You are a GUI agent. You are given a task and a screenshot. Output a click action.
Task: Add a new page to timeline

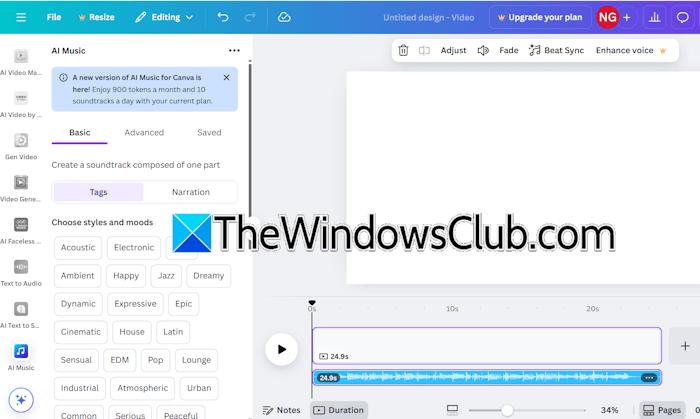tap(685, 346)
